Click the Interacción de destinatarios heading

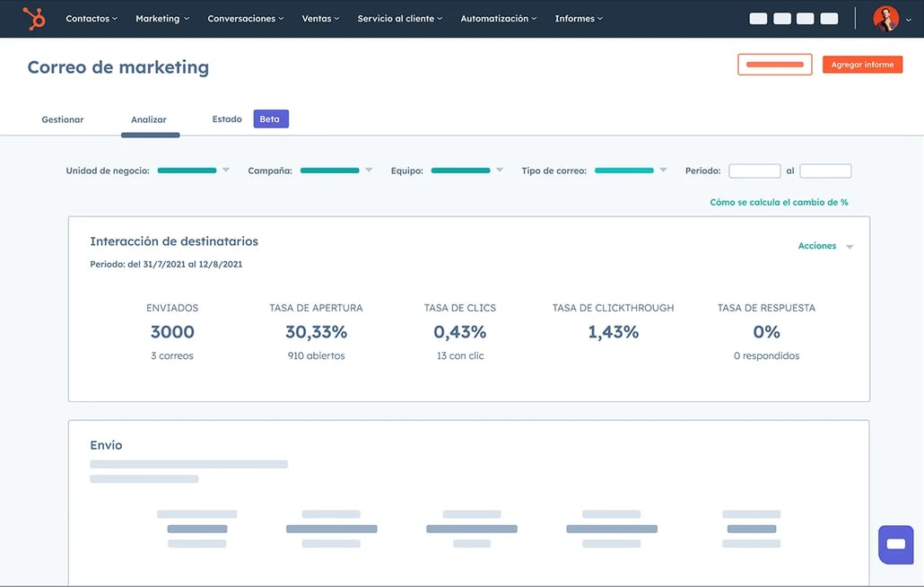tap(174, 241)
